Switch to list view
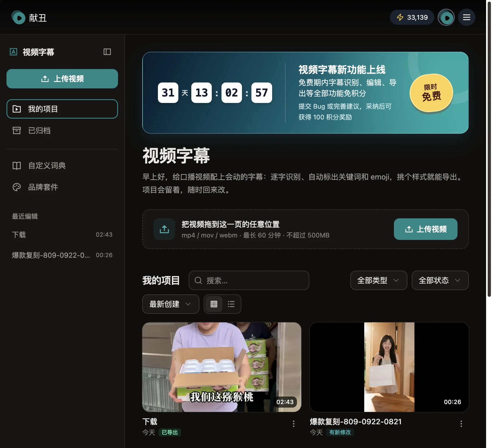The width and height of the screenshot is (492, 448). pos(231,304)
